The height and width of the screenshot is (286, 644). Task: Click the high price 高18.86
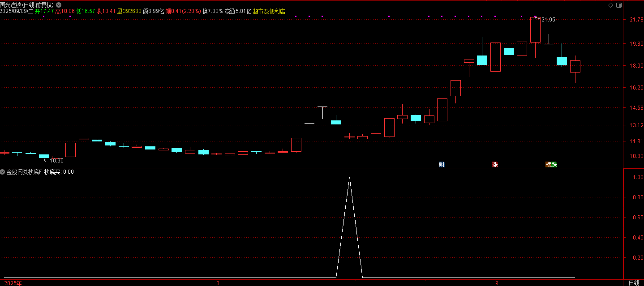tap(65, 11)
